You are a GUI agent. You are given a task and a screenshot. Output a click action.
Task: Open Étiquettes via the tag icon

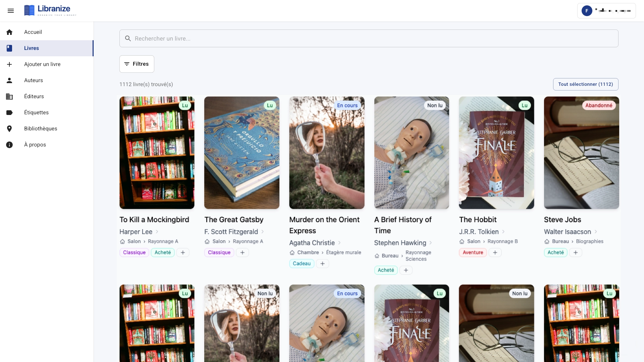[9, 113]
